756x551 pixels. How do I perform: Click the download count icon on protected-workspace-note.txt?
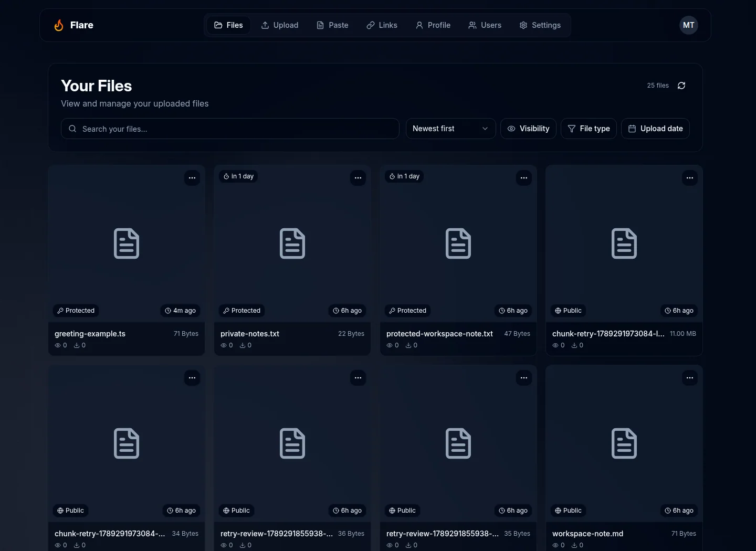click(x=408, y=345)
